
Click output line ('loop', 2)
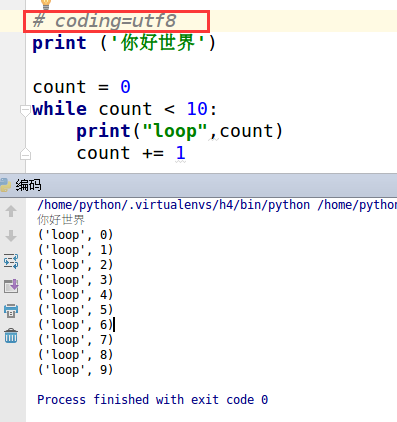[x=76, y=265]
